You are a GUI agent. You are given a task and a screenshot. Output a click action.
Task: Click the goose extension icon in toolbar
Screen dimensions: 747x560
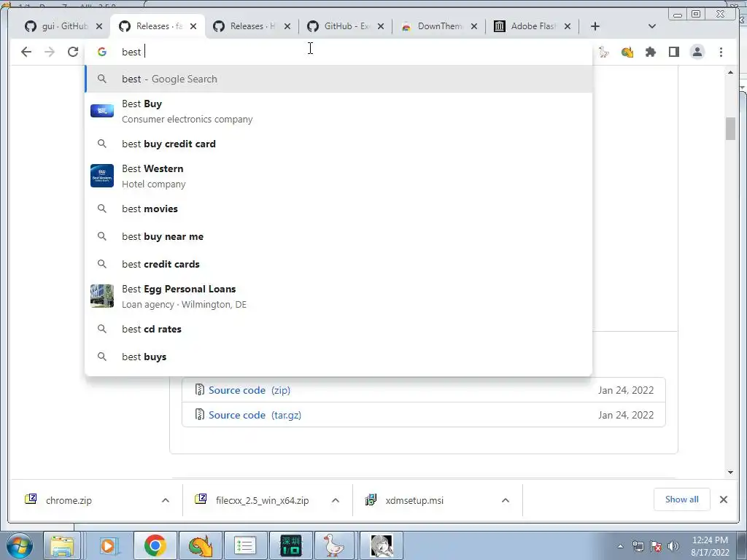click(604, 52)
